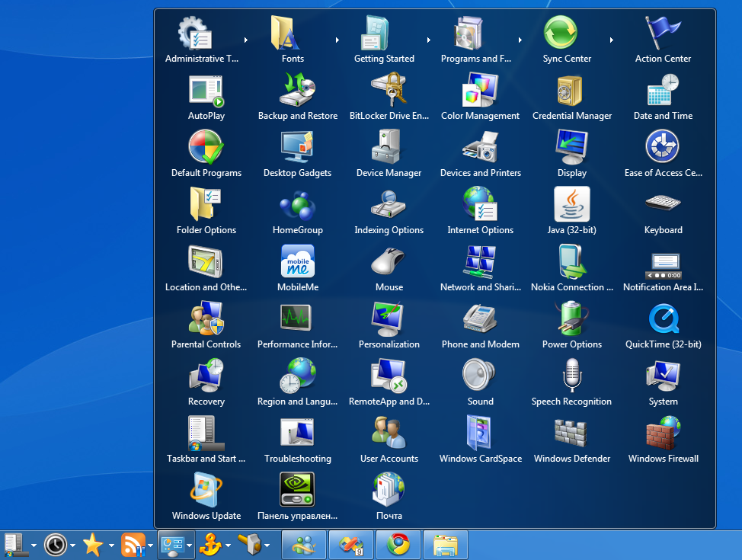
Task: Expand submenu arrow beside Administrative Tools
Action: pos(245,40)
